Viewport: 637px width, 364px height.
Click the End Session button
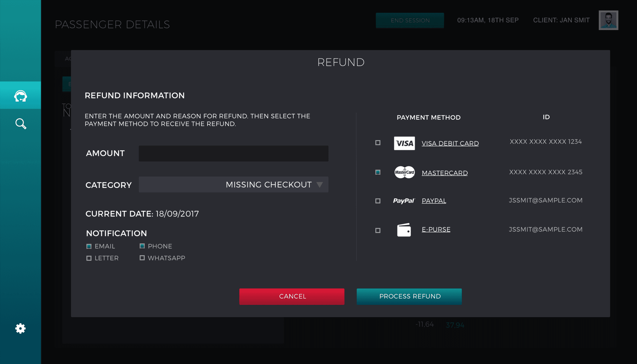(410, 20)
